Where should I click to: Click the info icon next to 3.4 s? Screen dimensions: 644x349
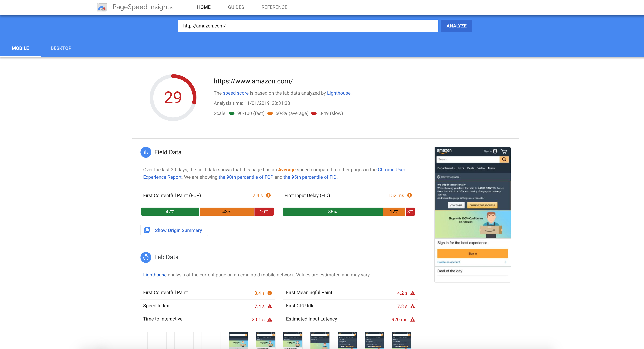(x=270, y=293)
